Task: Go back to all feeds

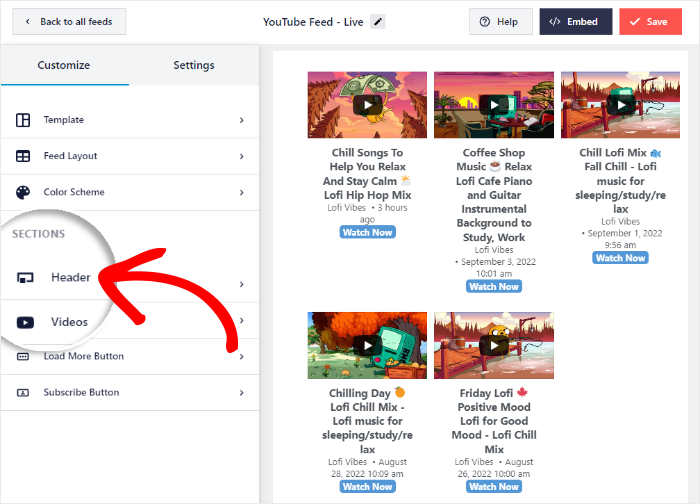Action: click(x=69, y=21)
